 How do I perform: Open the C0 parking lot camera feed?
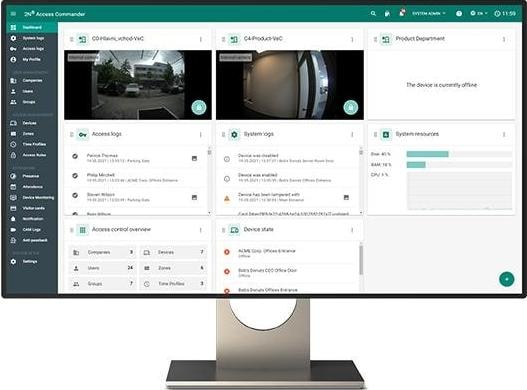point(138,85)
